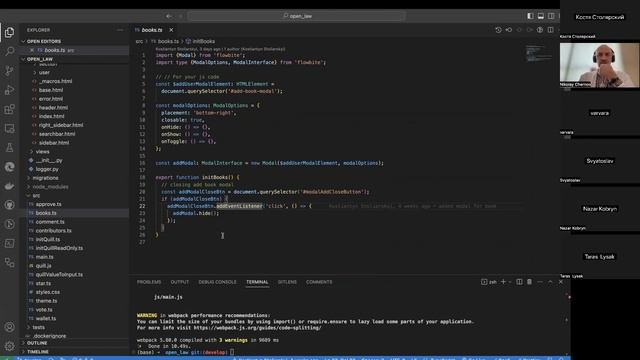The image size is (640, 360).
Task: Switch to the Problems tab
Action: pyautogui.click(x=149, y=282)
